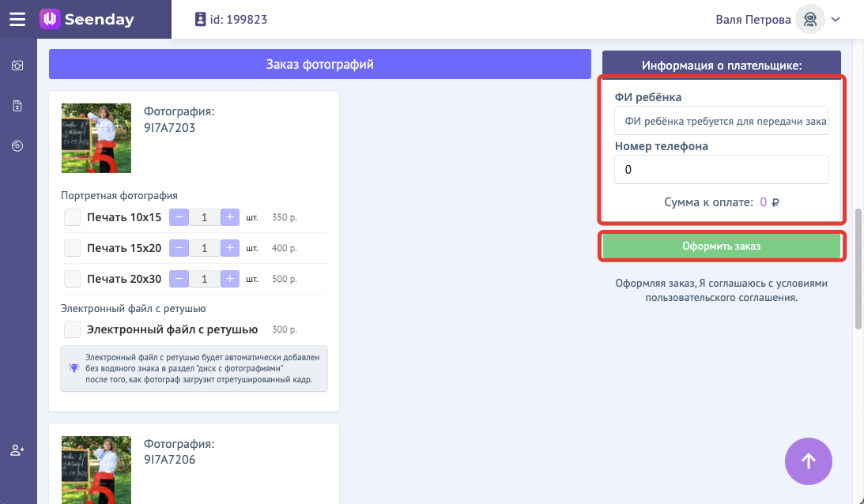The width and height of the screenshot is (864, 504).
Task: Increase quantity for Печать 15x20
Action: (229, 248)
